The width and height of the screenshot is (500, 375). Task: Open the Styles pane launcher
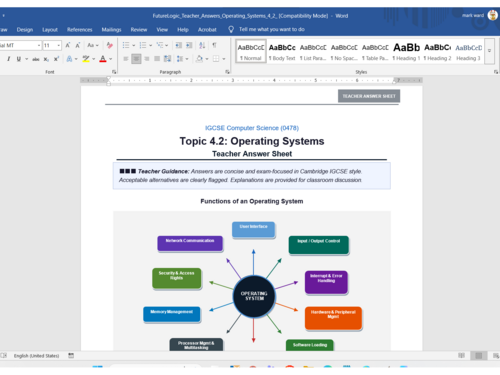point(496,72)
